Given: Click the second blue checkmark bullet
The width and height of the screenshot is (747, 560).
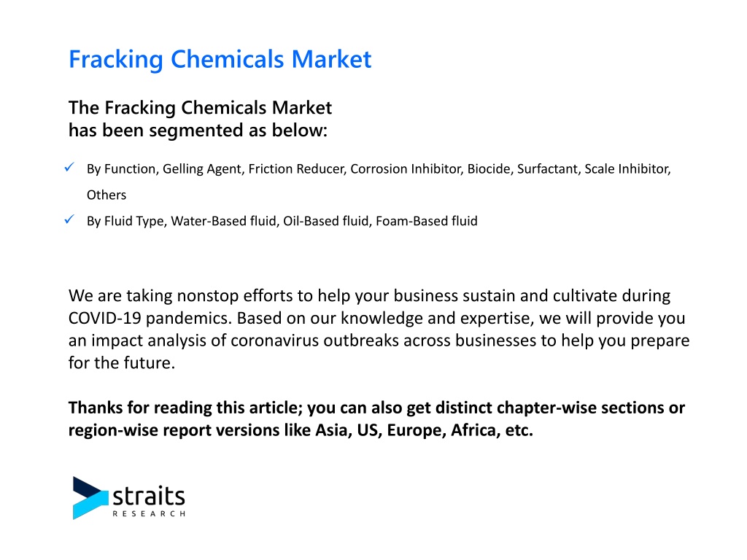Looking at the screenshot, I should tap(69, 219).
